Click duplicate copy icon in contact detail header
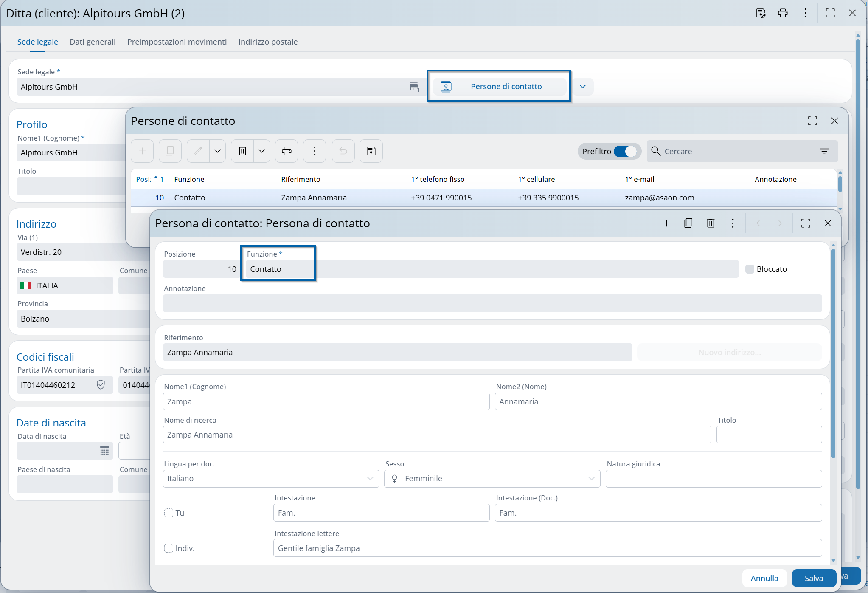868x593 pixels. point(688,223)
